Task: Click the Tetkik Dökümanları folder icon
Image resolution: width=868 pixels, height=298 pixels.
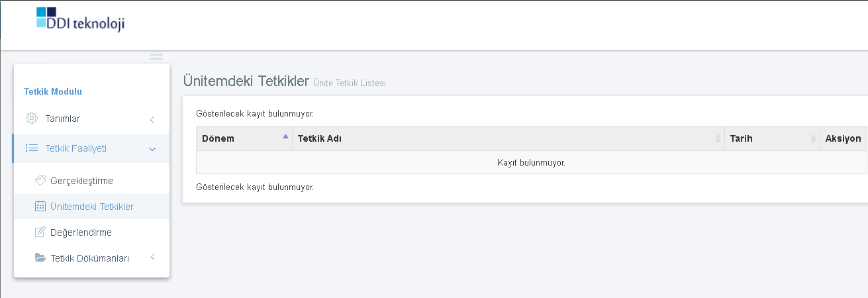Action: pos(40,258)
